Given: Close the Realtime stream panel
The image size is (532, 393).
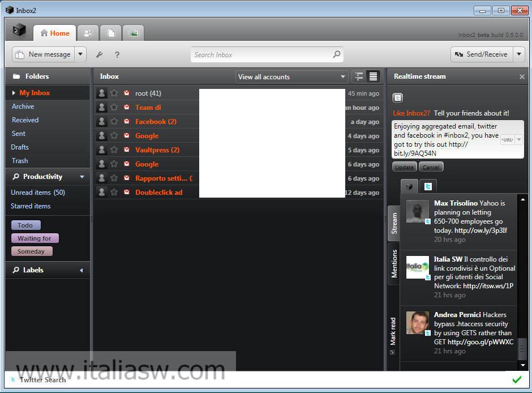Looking at the screenshot, I should coord(522,76).
